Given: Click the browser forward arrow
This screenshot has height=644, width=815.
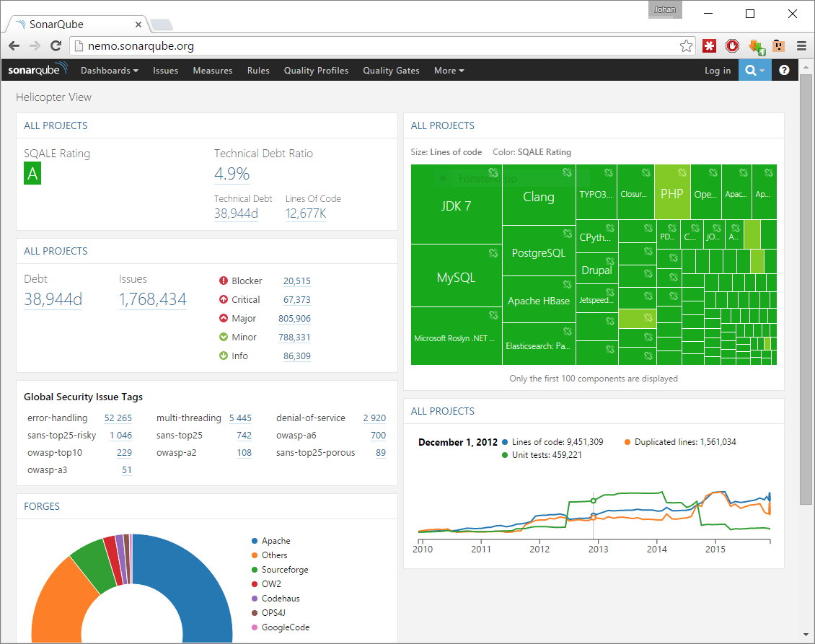Looking at the screenshot, I should 35,45.
